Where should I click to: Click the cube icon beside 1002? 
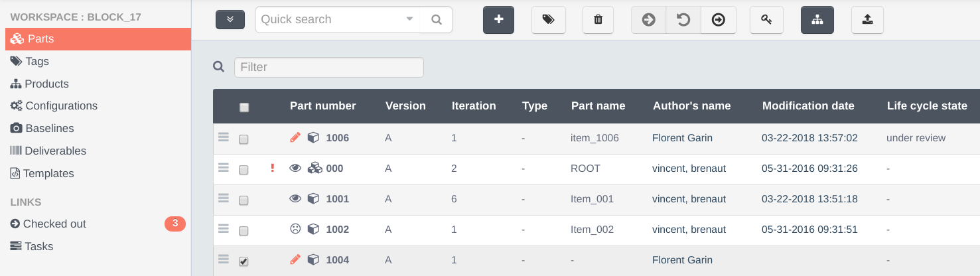313,230
